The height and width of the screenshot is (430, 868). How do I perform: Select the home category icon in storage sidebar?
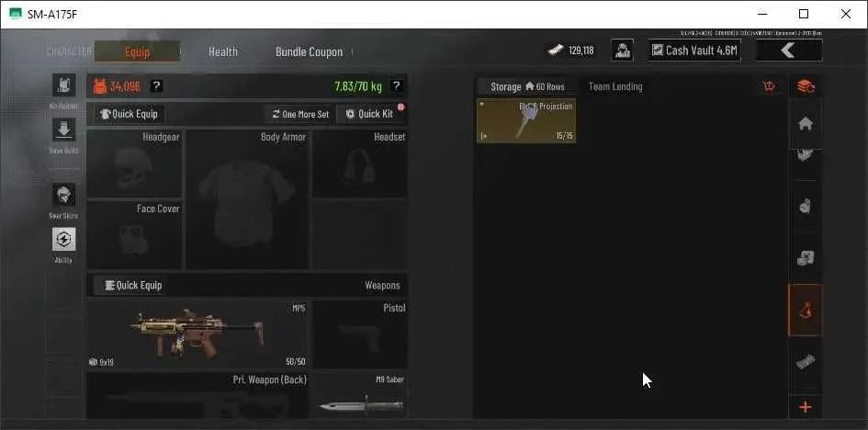point(806,124)
